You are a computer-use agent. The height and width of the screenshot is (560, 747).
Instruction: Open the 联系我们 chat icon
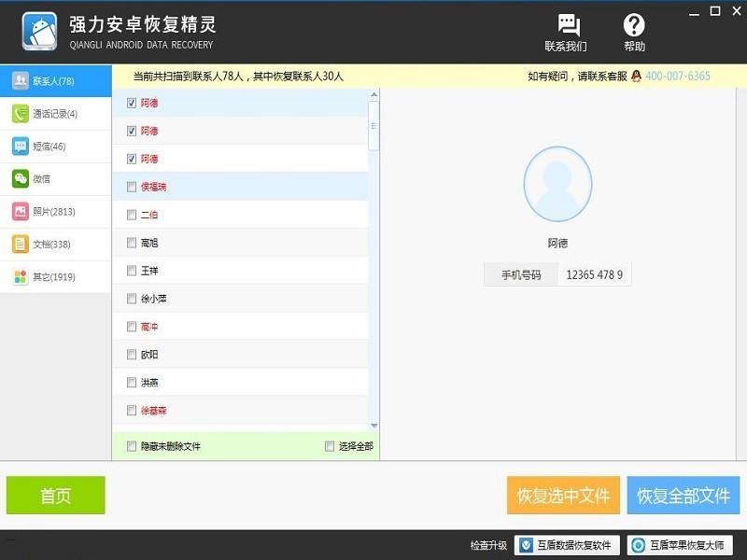[569, 24]
